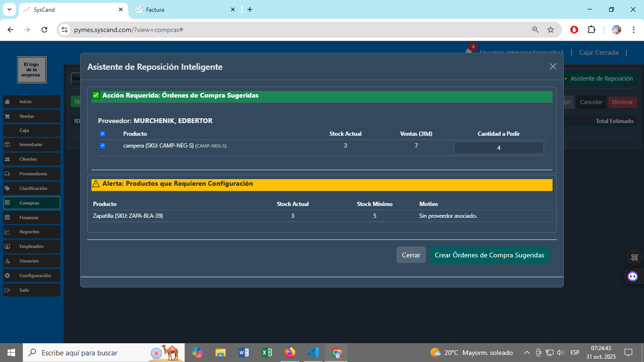The image size is (644, 362).
Task: Uncheck the campera product checkbox
Action: 102,146
